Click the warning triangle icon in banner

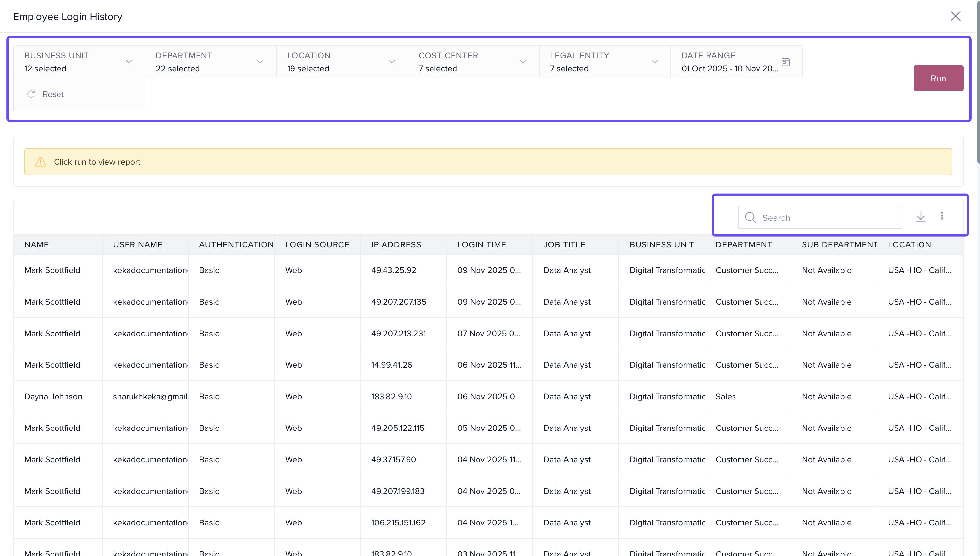point(41,162)
